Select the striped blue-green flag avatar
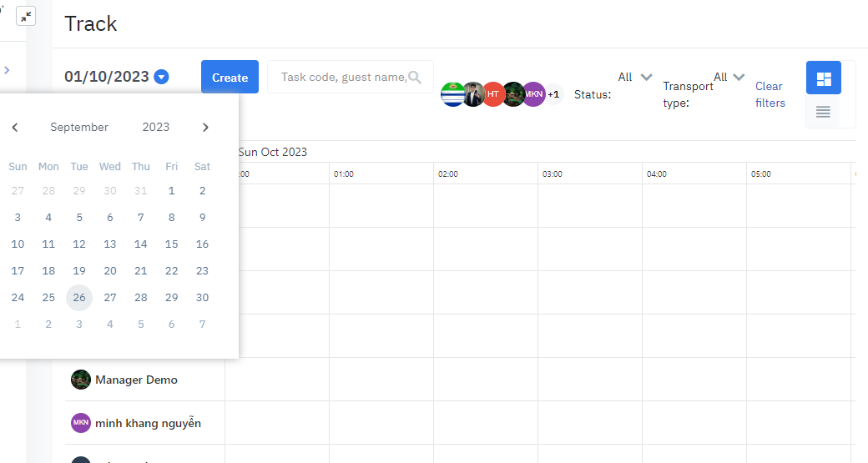This screenshot has width=868, height=463. tap(453, 94)
